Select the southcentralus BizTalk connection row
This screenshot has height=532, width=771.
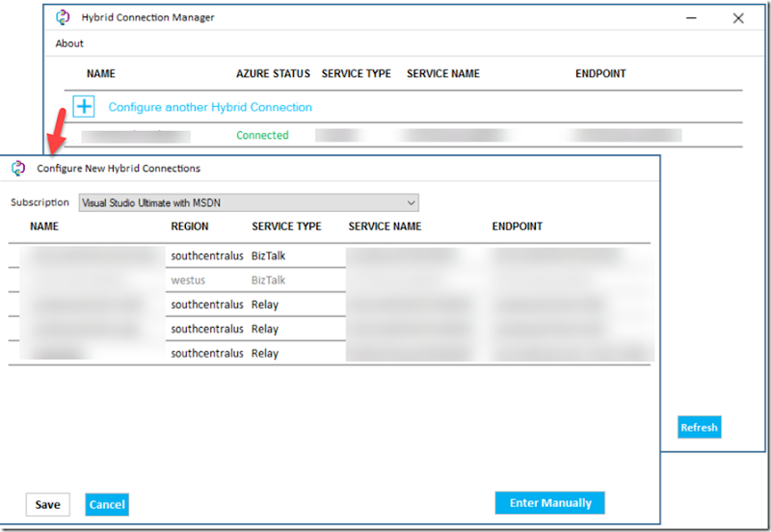(330, 255)
